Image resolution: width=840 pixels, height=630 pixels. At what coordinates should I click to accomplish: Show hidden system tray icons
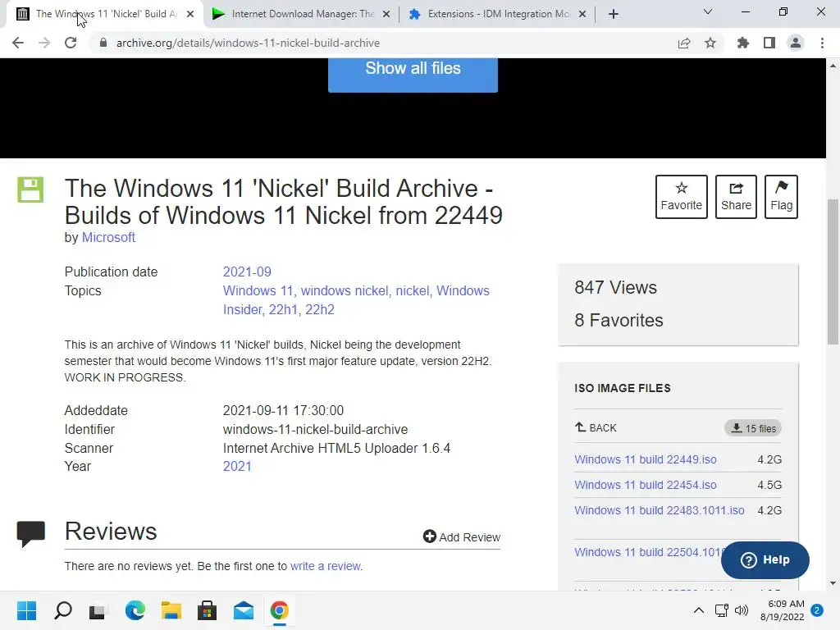click(699, 610)
